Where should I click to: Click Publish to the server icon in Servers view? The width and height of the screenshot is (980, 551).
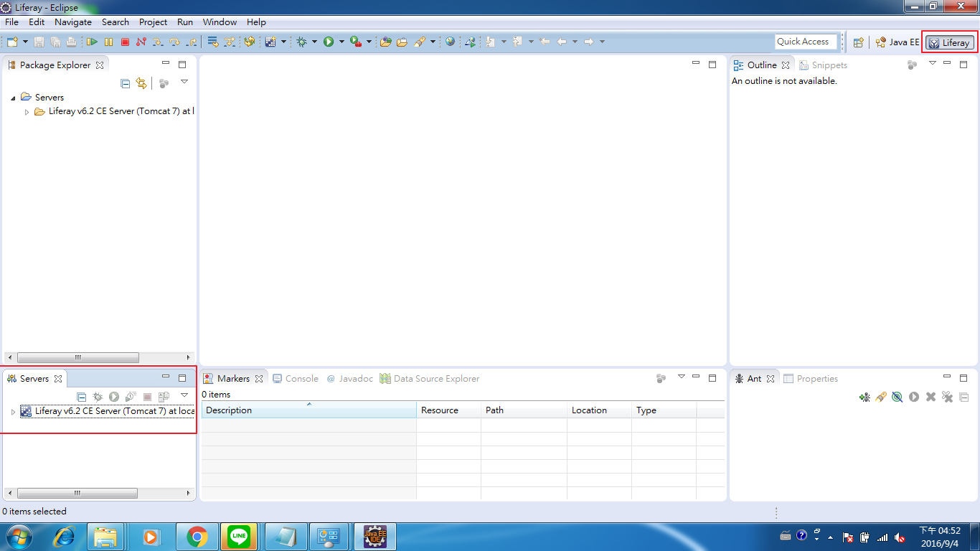point(164,397)
